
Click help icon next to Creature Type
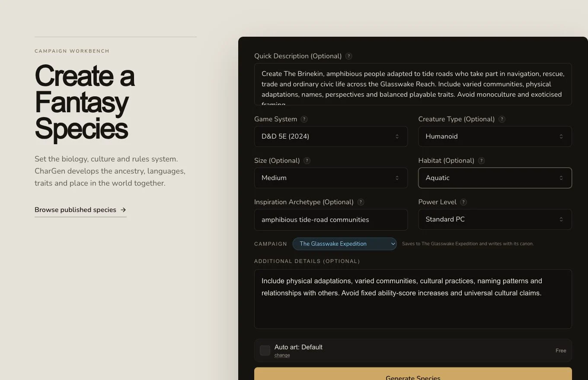click(502, 119)
